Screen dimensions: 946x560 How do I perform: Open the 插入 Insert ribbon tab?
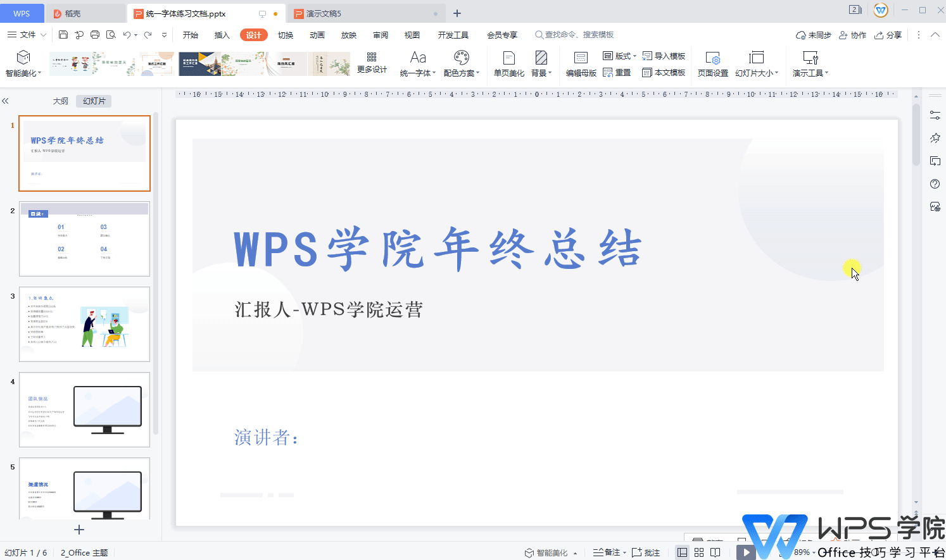(222, 35)
